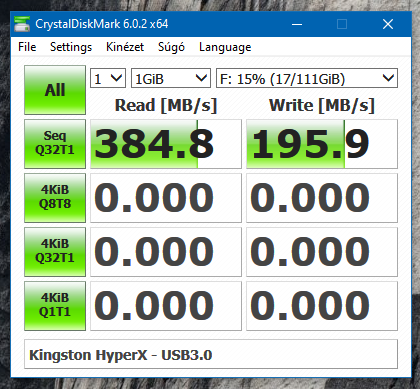420x389 pixels.
Task: Click the Read [MB/s] column header
Action: 166,105
